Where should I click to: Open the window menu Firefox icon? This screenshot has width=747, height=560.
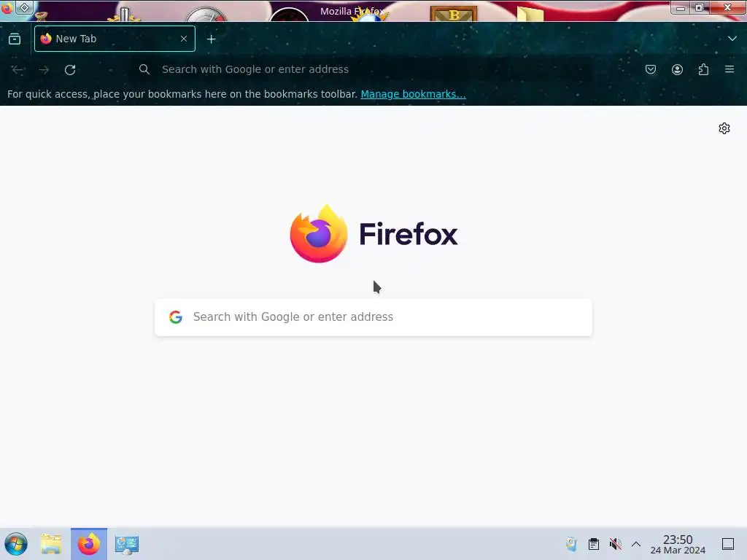pyautogui.click(x=7, y=8)
